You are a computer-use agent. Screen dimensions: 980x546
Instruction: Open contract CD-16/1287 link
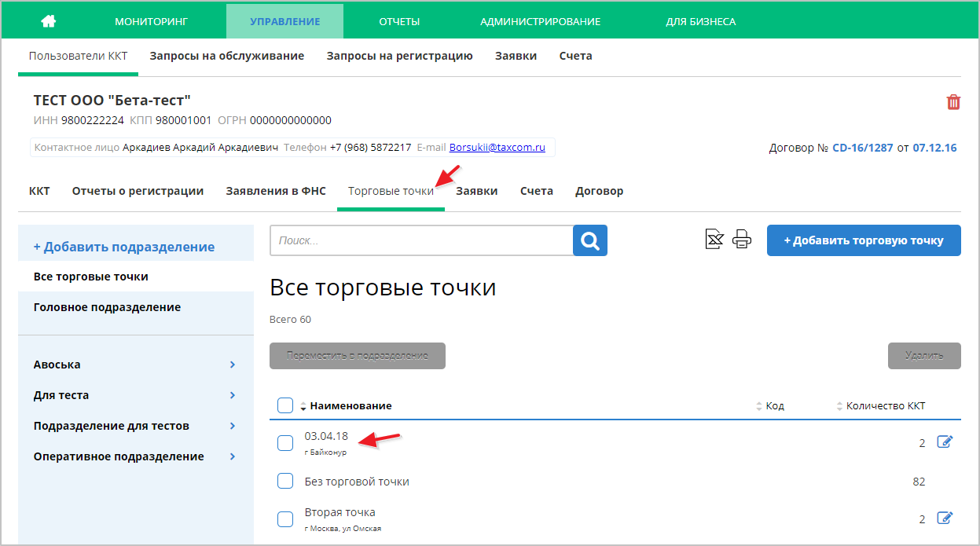pyautogui.click(x=863, y=147)
